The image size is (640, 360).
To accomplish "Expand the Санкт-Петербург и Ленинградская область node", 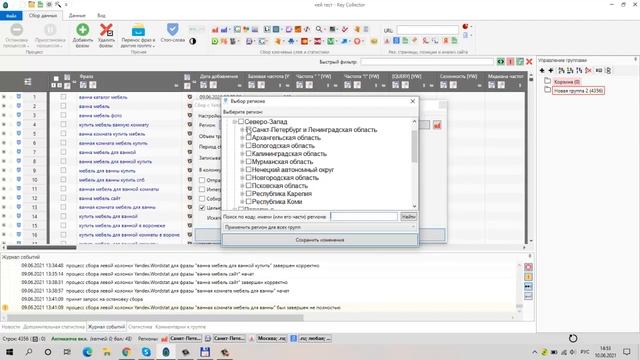I will (x=242, y=130).
